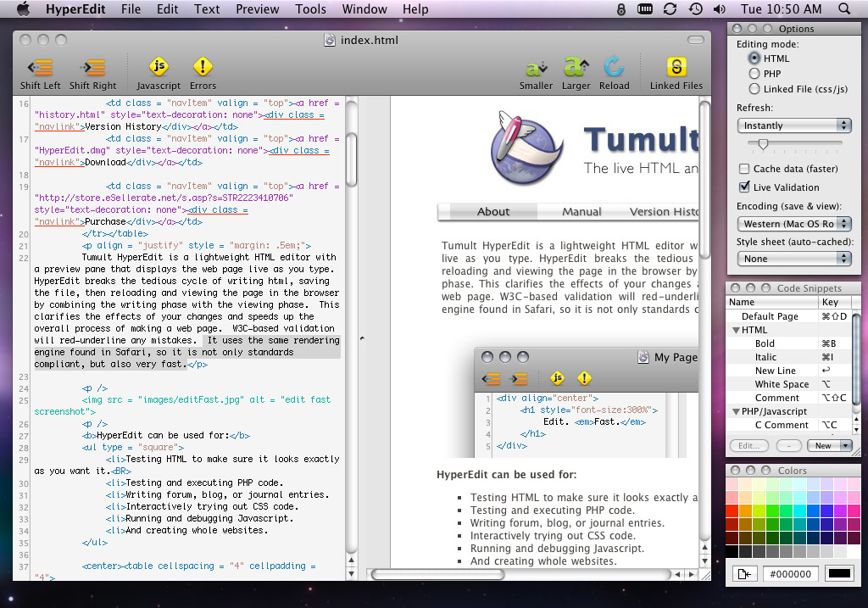Reload the preview with the Reload icon
Viewport: 868px width, 608px height.
coord(614,68)
